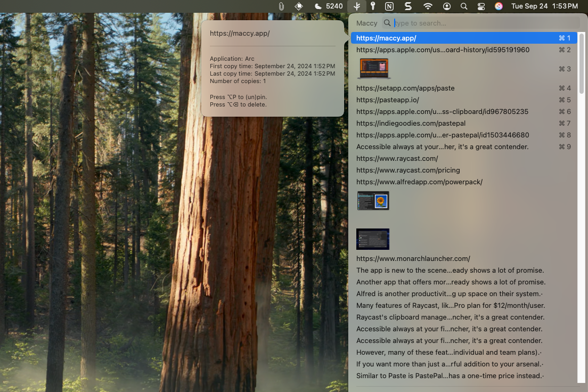The width and height of the screenshot is (588, 392).
Task: Click the https://maccy.app/ heading in preview popup
Action: [240, 34]
